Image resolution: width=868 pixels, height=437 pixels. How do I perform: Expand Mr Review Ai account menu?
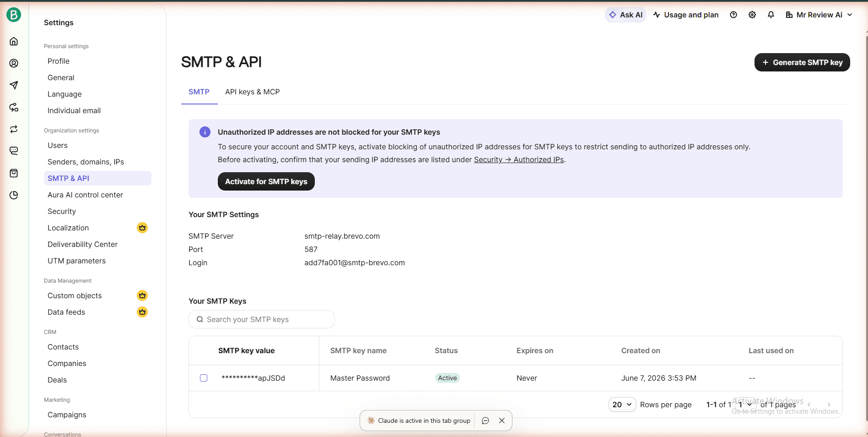[x=819, y=15]
